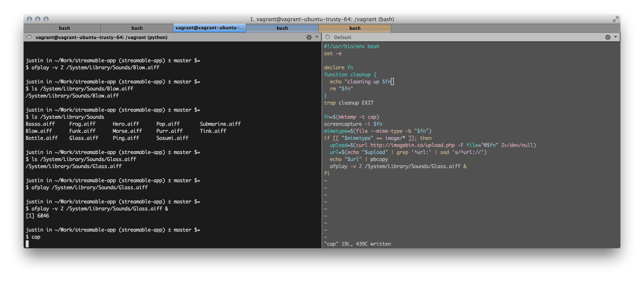Click the 'set -e' line in editor

coord(333,54)
